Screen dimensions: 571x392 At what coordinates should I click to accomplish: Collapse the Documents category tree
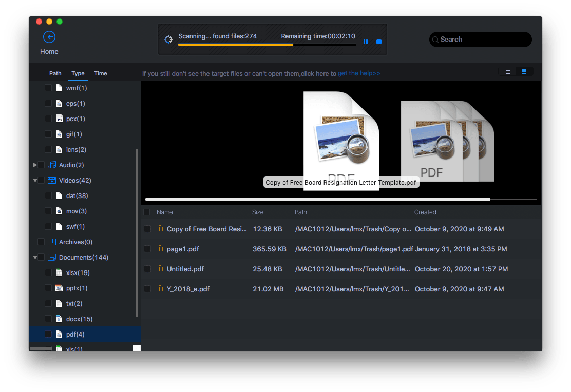[x=35, y=257]
